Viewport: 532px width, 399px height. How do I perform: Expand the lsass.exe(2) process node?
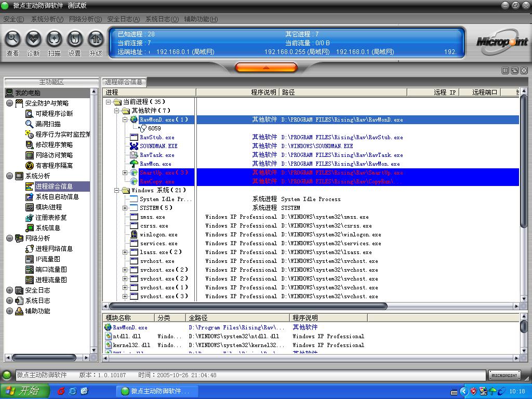pos(125,252)
